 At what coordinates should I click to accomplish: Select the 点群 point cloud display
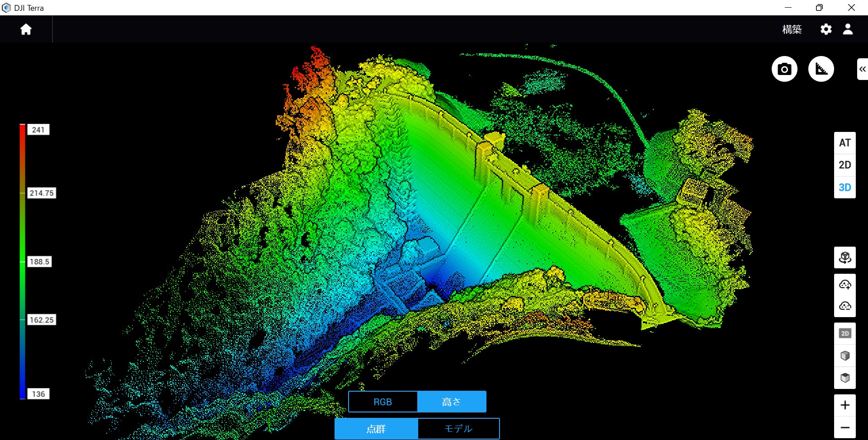[x=376, y=428]
